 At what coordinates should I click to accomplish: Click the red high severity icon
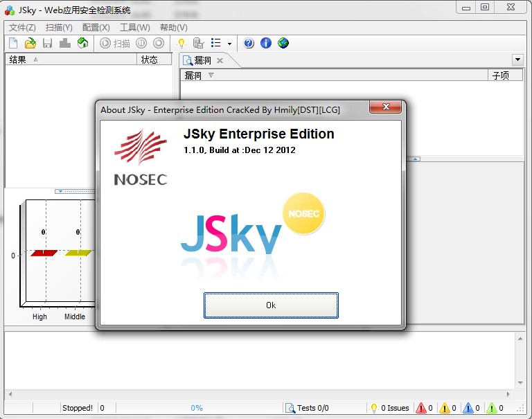click(420, 407)
